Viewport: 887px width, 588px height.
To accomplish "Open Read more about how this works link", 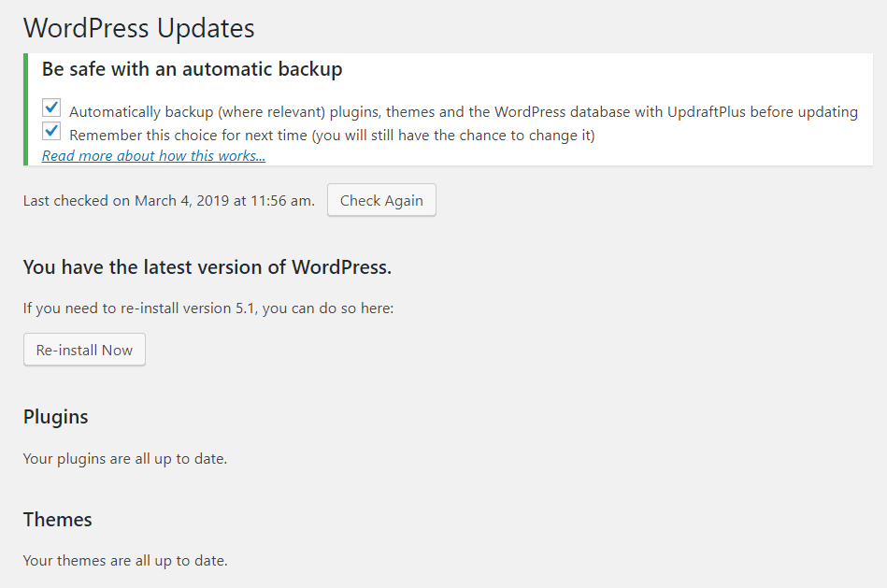I will (x=153, y=155).
